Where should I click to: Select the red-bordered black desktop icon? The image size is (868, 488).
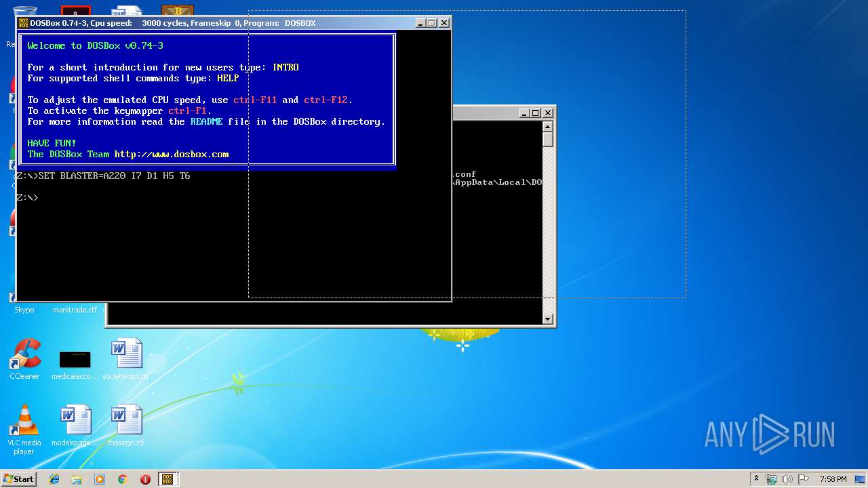click(76, 12)
